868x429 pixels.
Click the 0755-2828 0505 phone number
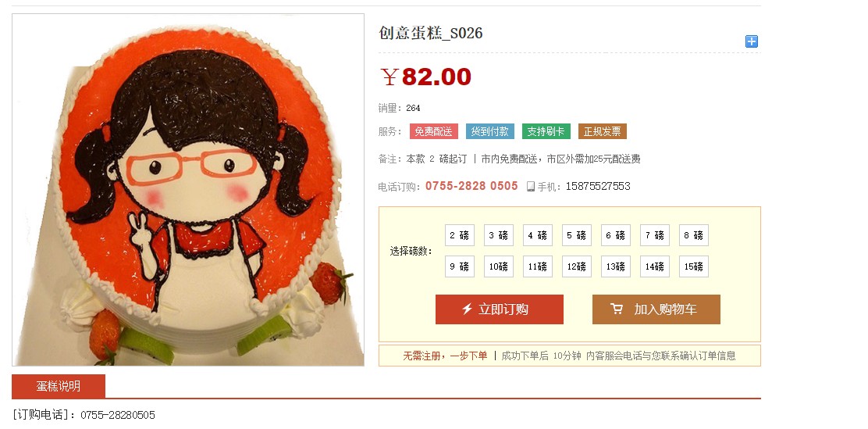(471, 186)
